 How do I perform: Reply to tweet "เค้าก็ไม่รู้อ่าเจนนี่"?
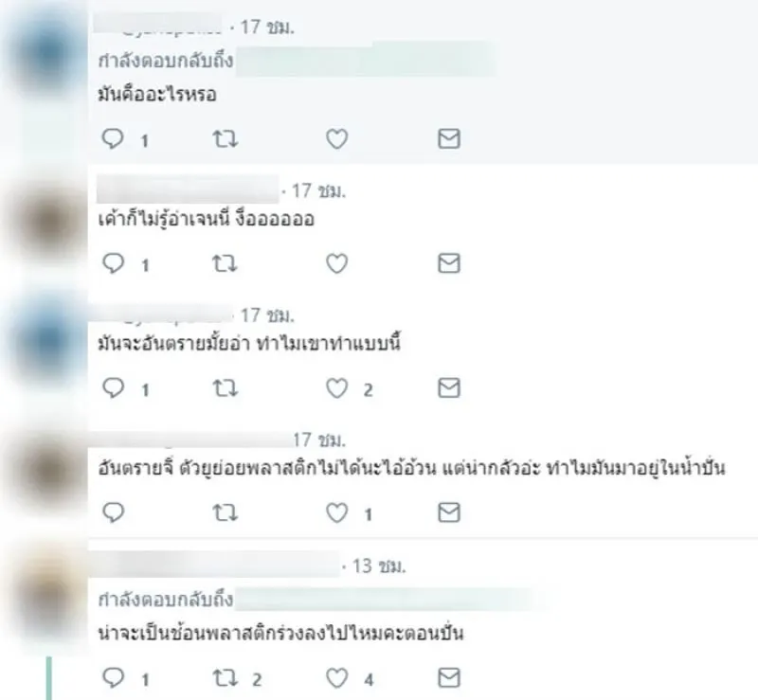tap(113, 263)
